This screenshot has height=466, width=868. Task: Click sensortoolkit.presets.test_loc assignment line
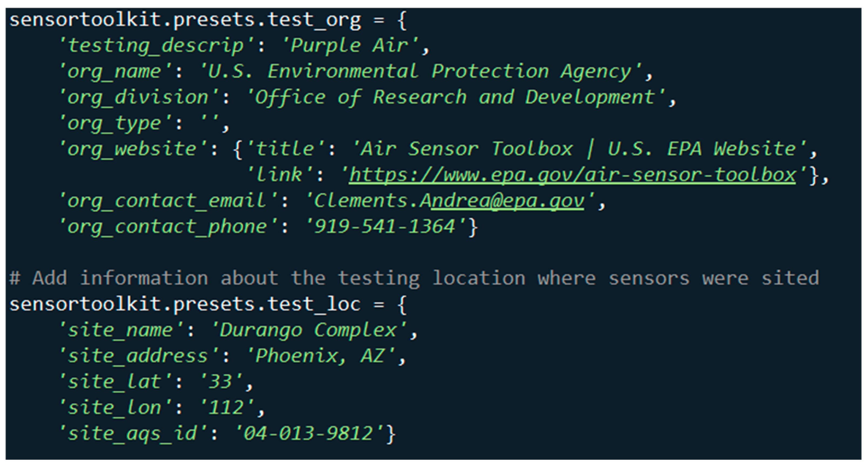[208, 304]
